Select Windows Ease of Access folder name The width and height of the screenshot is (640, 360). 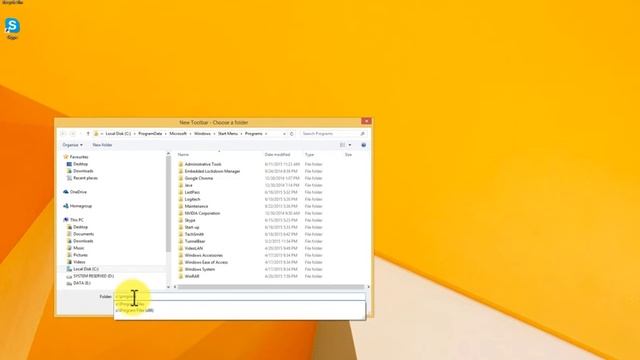click(x=206, y=262)
